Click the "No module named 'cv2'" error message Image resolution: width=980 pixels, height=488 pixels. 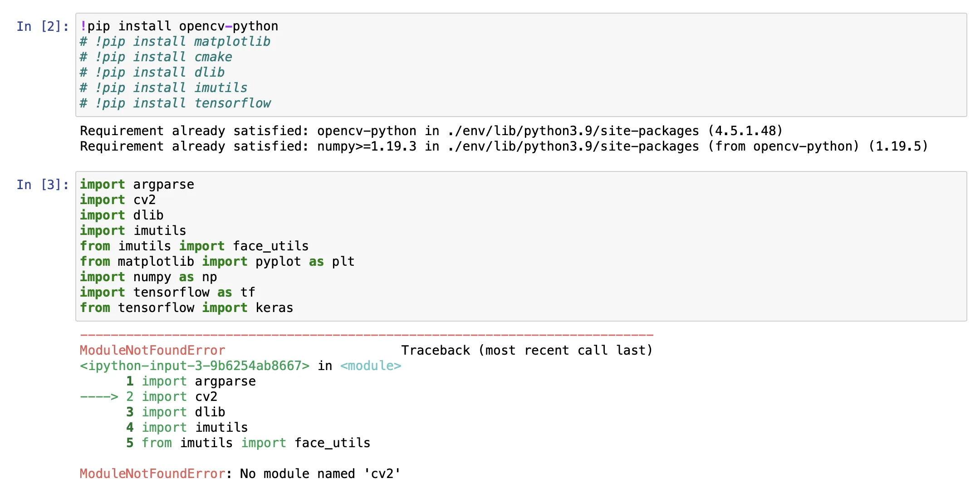[320, 474]
